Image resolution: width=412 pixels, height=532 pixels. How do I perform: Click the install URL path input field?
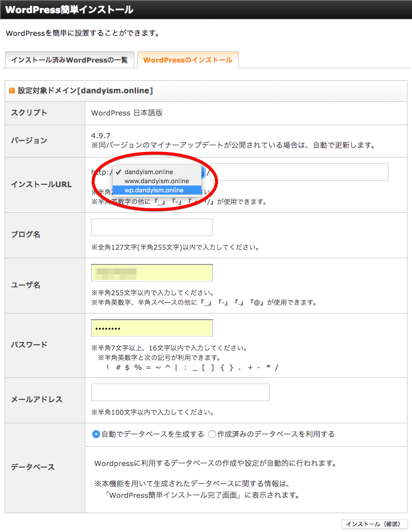(x=299, y=172)
